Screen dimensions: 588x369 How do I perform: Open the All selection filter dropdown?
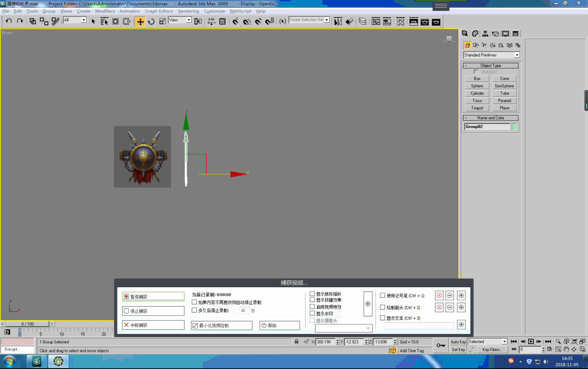(75, 20)
